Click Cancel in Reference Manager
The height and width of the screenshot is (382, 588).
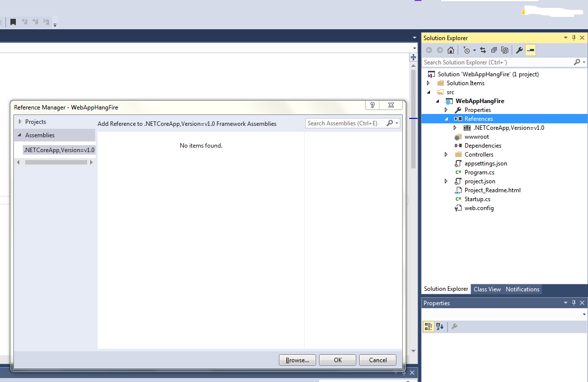click(377, 360)
